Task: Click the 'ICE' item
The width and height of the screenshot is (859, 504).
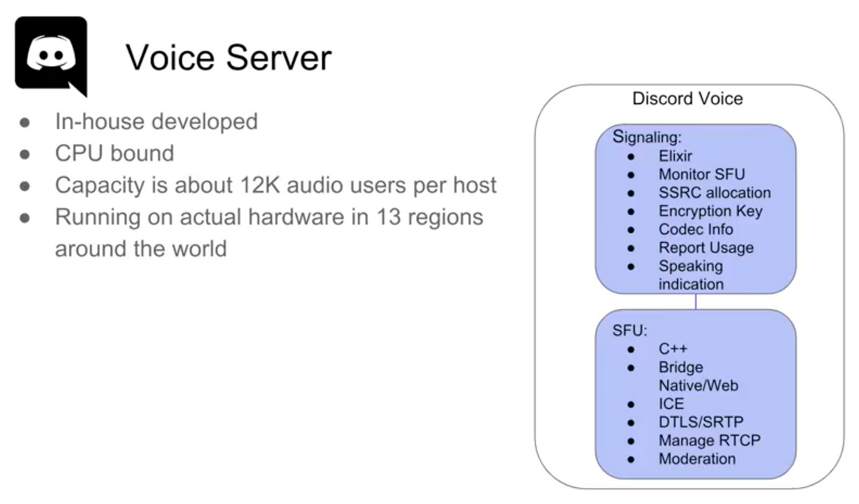Action: 671,404
